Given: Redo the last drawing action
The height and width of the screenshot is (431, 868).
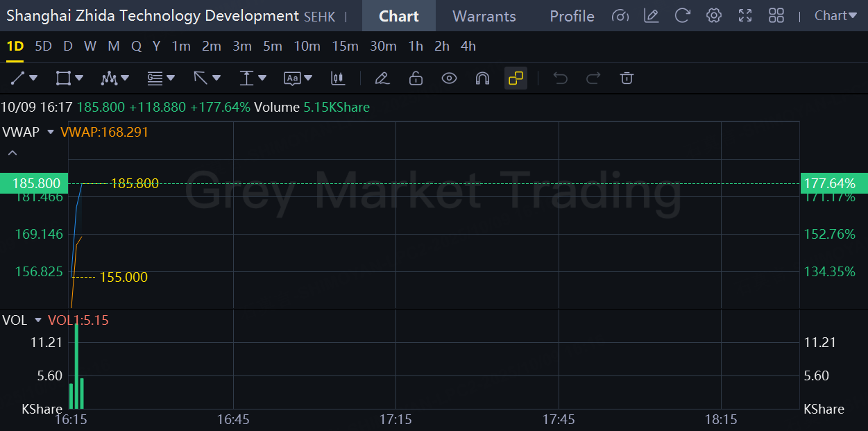Looking at the screenshot, I should point(593,78).
